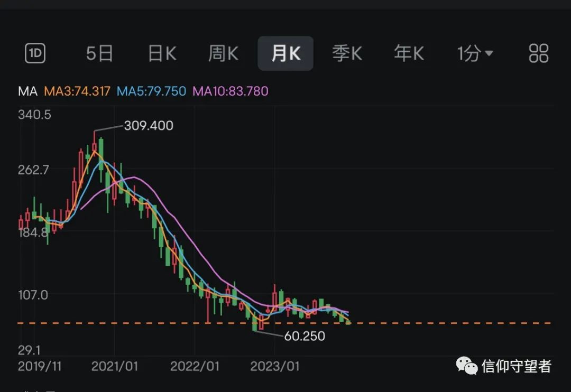This screenshot has height=392, width=571.
Task: Click the MA5:79.750 indicator value
Action: [151, 91]
